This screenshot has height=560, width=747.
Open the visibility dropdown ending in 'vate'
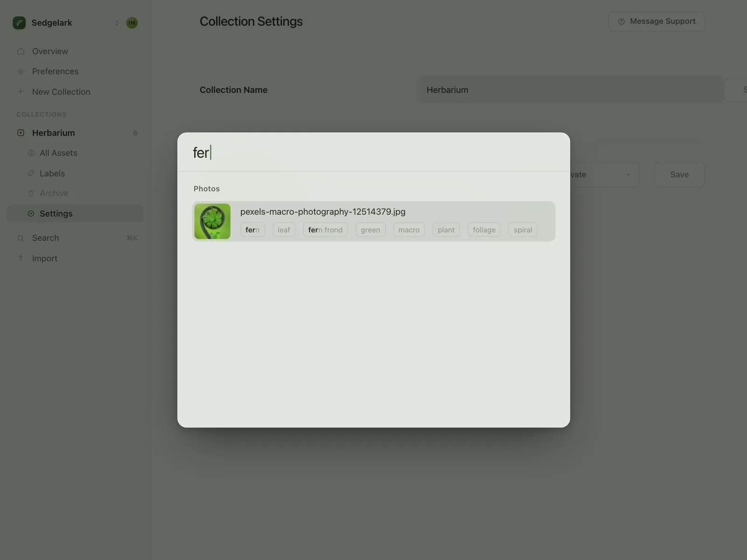point(604,175)
